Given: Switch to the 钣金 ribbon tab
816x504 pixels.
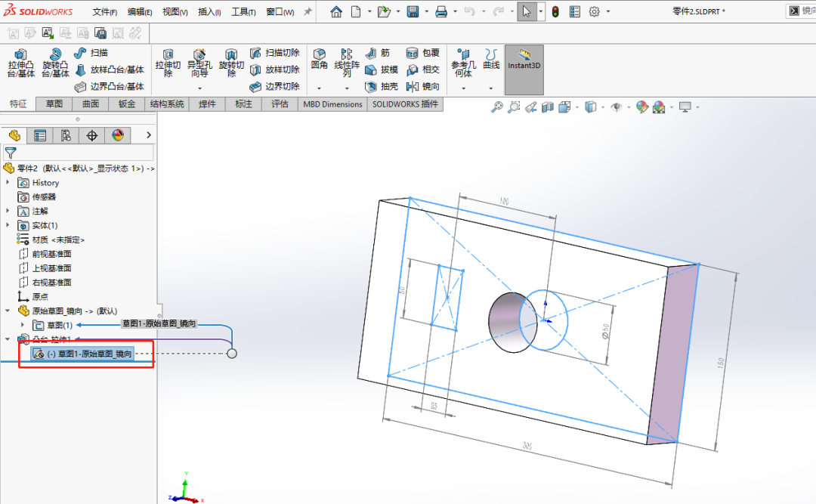Looking at the screenshot, I should (x=127, y=104).
